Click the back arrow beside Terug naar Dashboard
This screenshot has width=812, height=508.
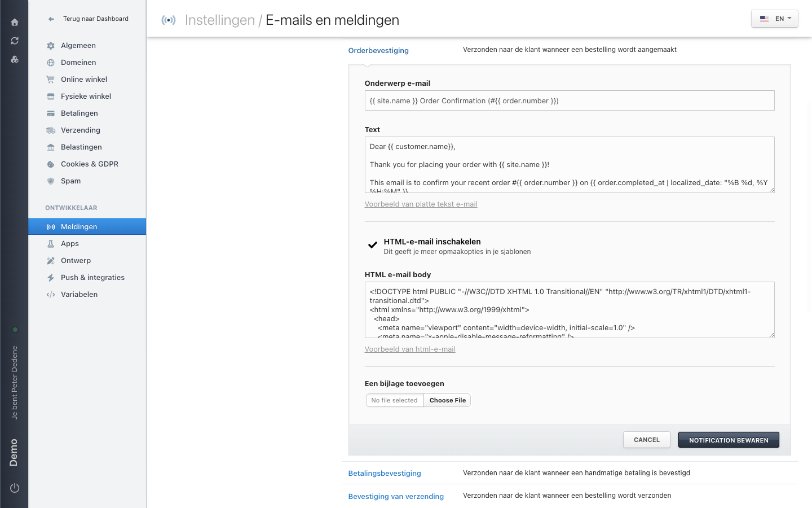51,19
